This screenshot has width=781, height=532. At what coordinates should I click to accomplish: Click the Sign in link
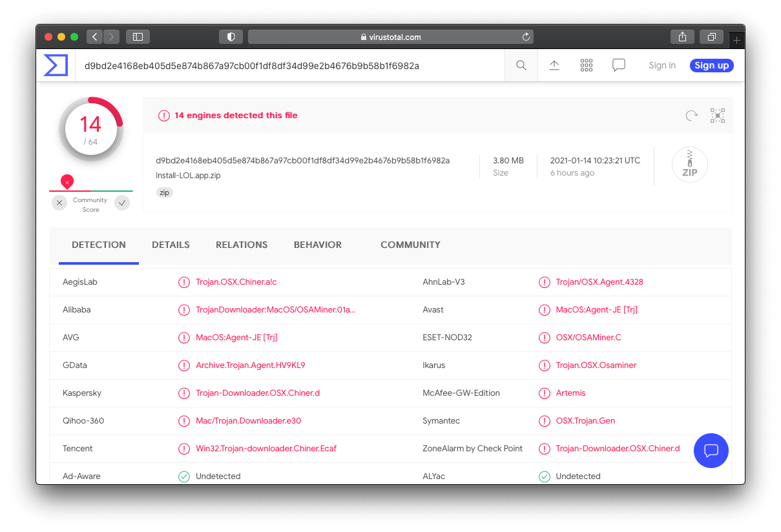(662, 65)
